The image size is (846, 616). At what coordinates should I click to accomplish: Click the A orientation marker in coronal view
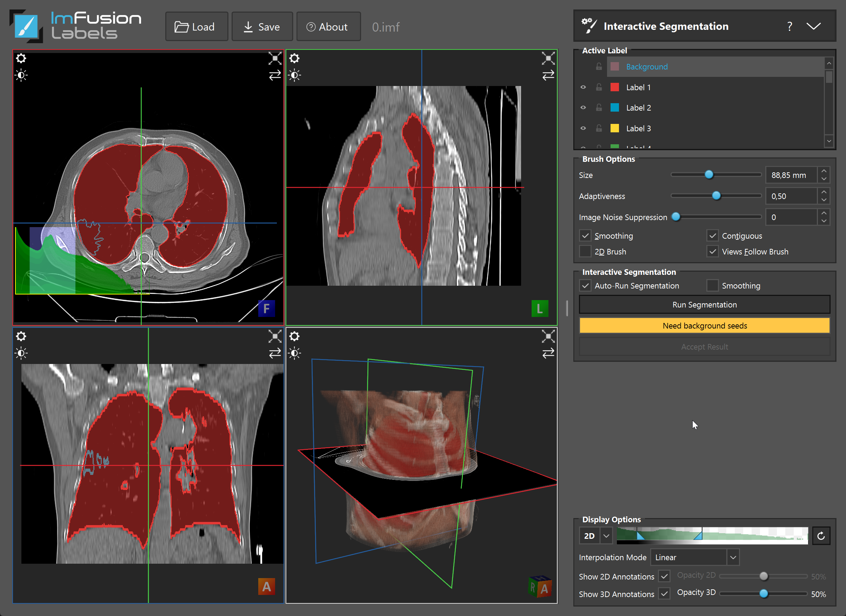pyautogui.click(x=266, y=587)
